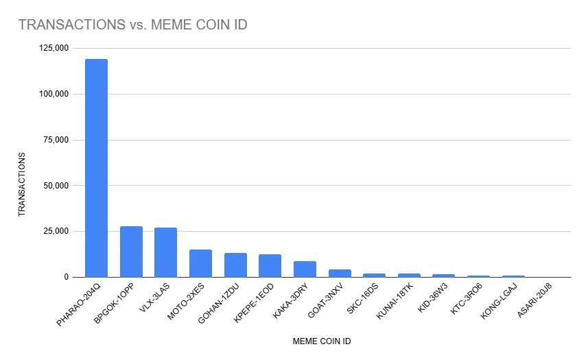Select the TRANSACTIONS vertical axis title
Image resolution: width=588 pixels, height=364 pixels.
point(22,184)
